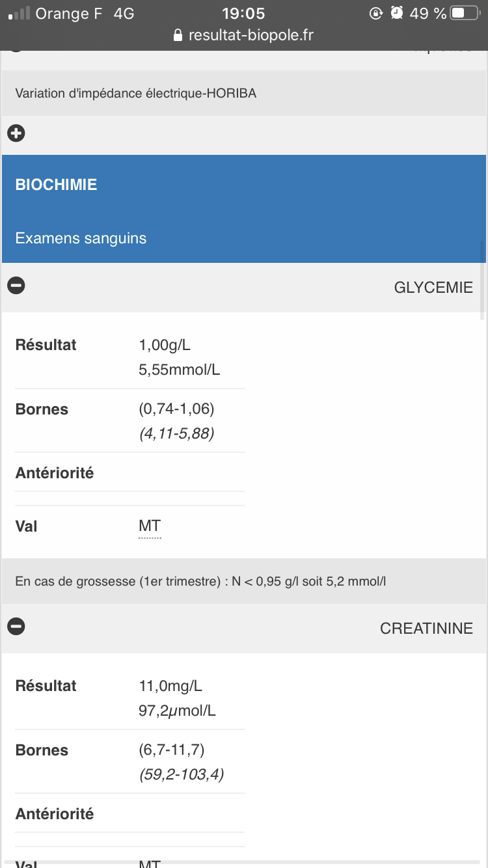Viewport: 488px width, 868px height.
Task: Tap the Variation d'impédance électrique-HORIBA row
Action: [x=136, y=93]
